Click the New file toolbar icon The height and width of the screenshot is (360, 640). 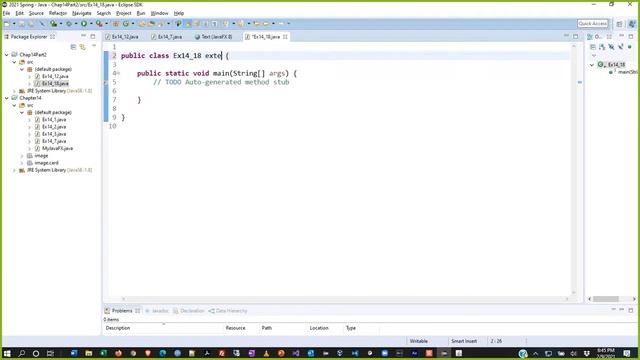tap(7, 24)
